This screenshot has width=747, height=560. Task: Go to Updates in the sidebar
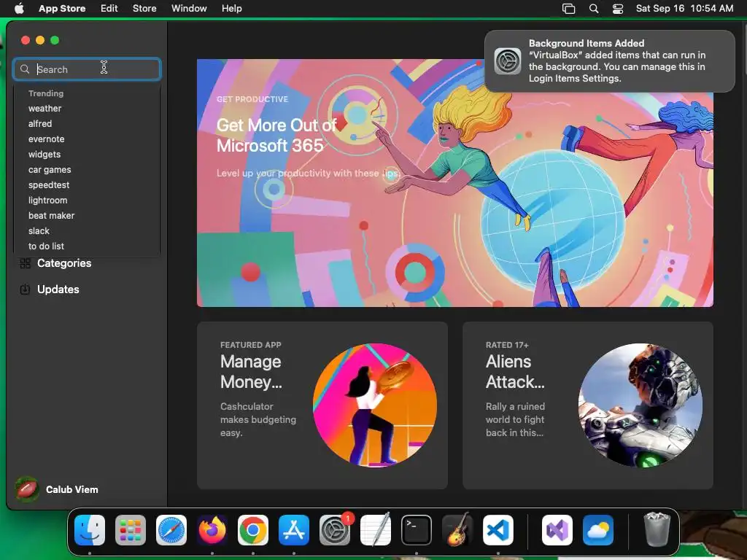pyautogui.click(x=58, y=289)
